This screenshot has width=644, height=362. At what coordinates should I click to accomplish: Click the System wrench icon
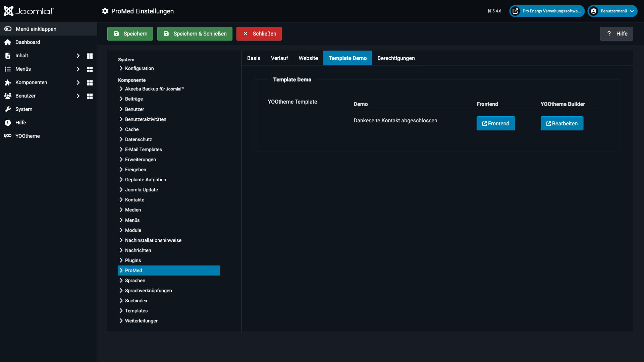click(8, 109)
